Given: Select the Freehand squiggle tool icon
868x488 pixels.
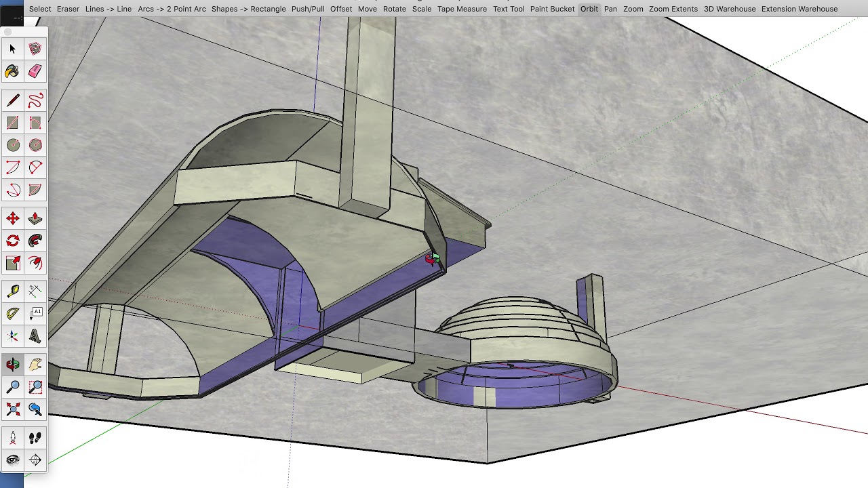Looking at the screenshot, I should [35, 100].
